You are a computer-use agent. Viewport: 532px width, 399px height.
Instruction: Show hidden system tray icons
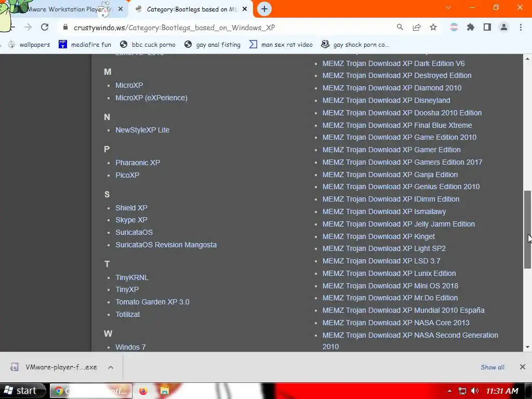(449, 391)
